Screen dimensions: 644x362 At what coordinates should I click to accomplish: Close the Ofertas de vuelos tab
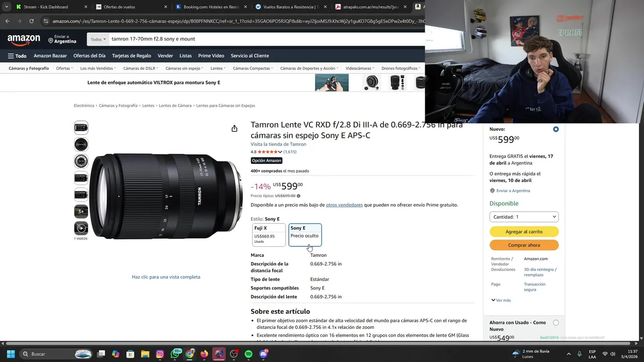[166, 7]
